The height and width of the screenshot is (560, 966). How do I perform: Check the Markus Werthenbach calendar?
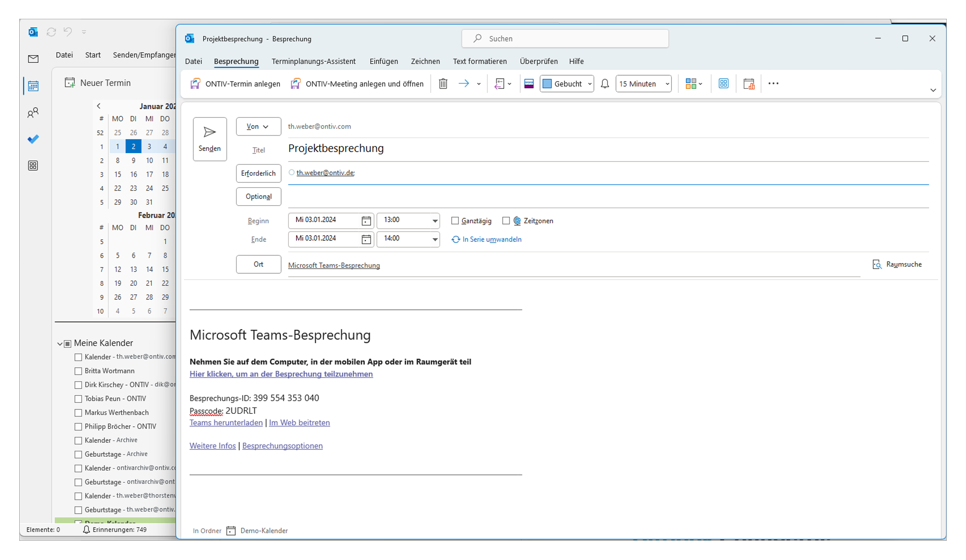pyautogui.click(x=78, y=413)
